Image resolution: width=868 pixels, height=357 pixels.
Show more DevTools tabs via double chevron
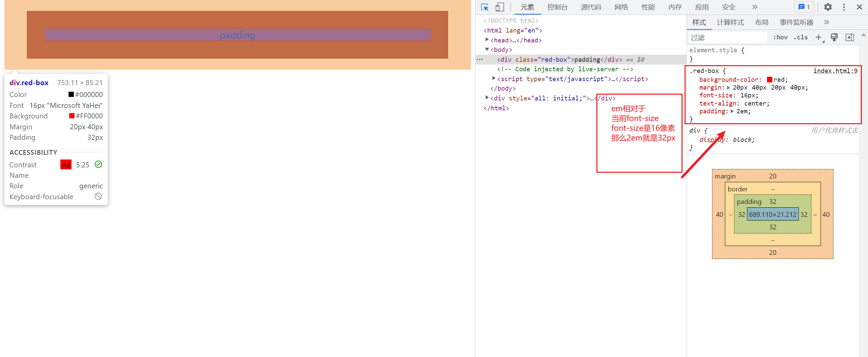click(x=754, y=7)
